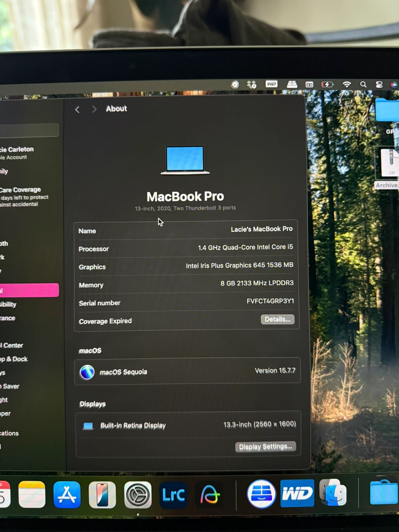
Task: Open Spotlight search magnifier in menu bar
Action: [364, 84]
